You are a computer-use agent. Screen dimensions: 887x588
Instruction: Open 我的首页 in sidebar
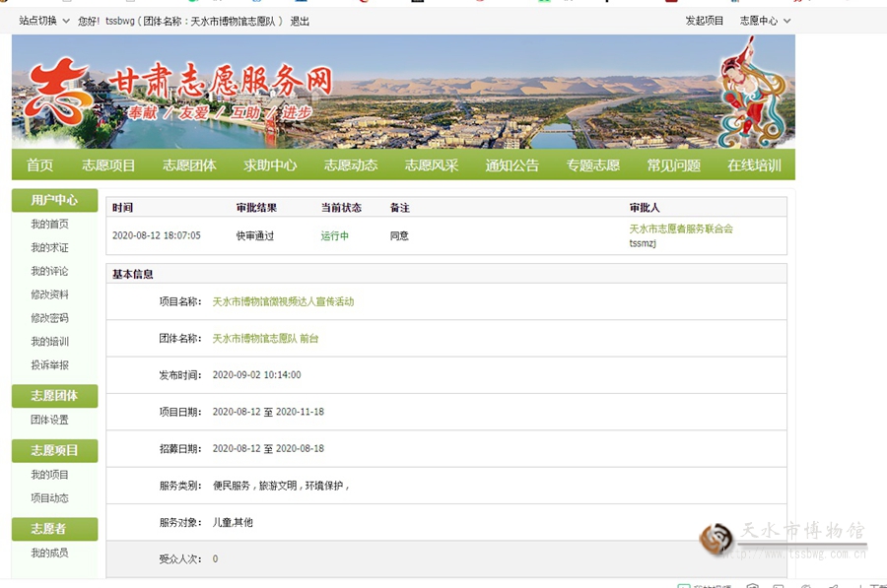point(50,225)
